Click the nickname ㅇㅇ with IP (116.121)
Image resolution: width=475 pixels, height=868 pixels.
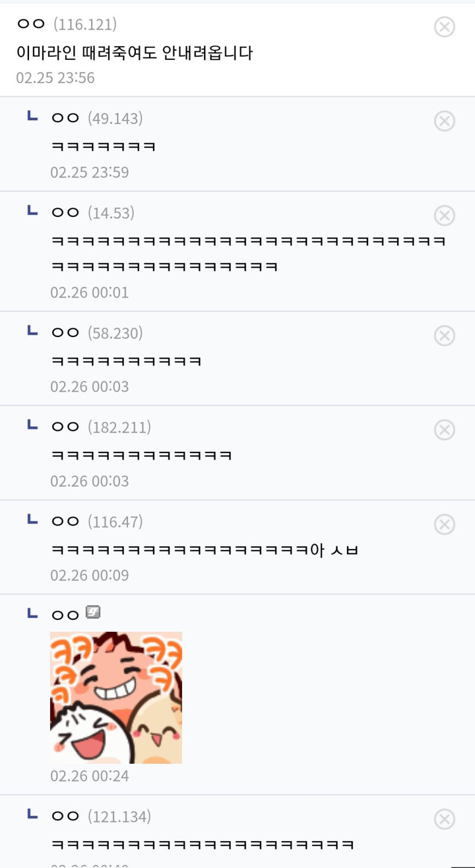tap(31, 24)
